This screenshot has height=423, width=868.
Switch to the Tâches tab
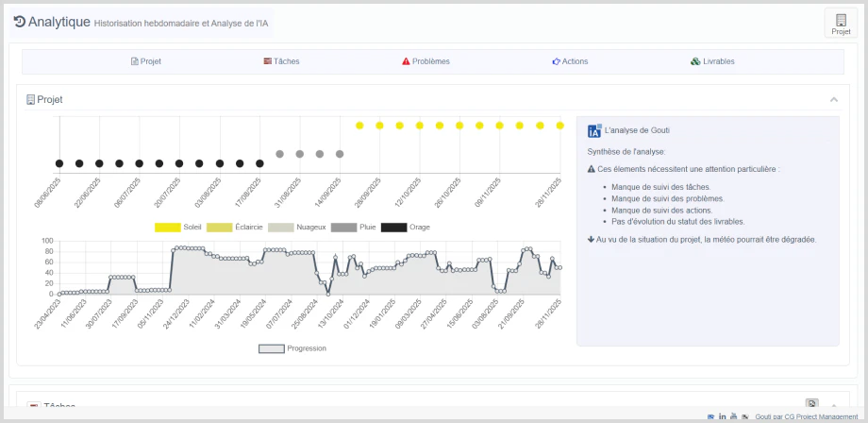[x=281, y=61]
